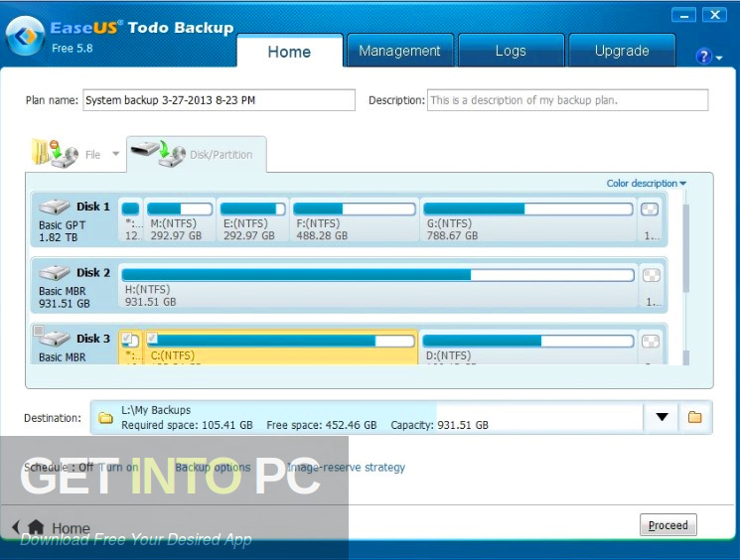Select M:(NTFS) partition usage bar
Image resolution: width=740 pixels, height=560 pixels.
(x=180, y=209)
